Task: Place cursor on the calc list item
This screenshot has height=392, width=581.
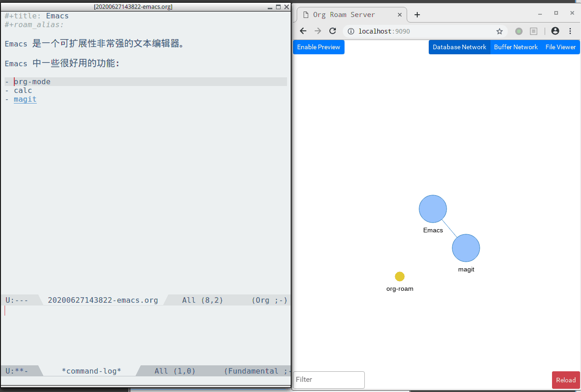Action: 23,91
